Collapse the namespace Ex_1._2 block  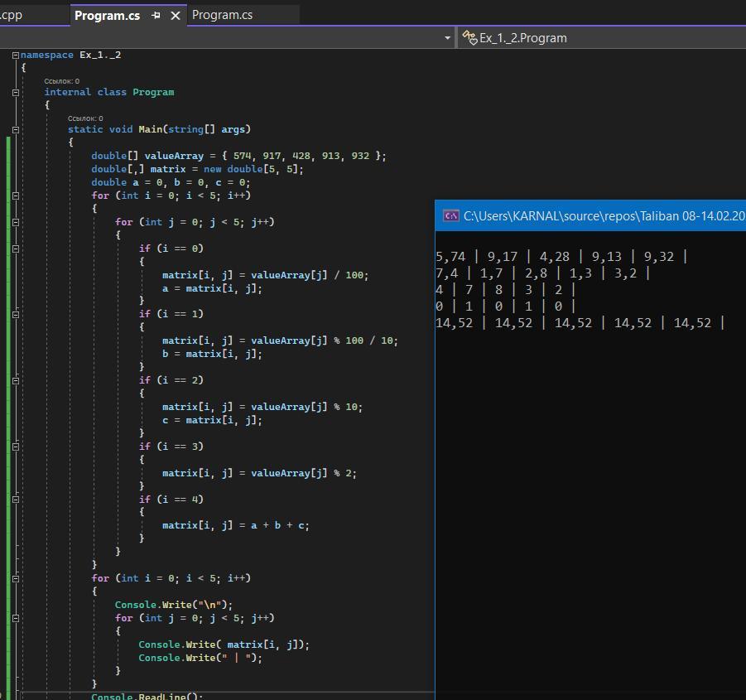coord(16,55)
